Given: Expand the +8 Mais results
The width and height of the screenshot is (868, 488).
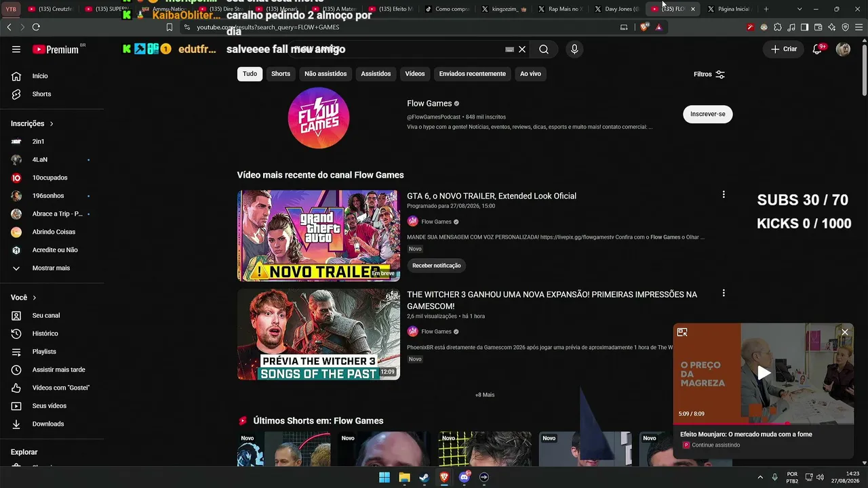Looking at the screenshot, I should click(485, 395).
